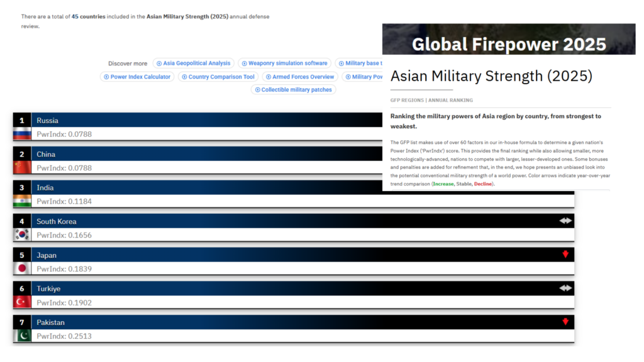
Task: Open the Country Comparison Tool
Action: click(x=218, y=77)
